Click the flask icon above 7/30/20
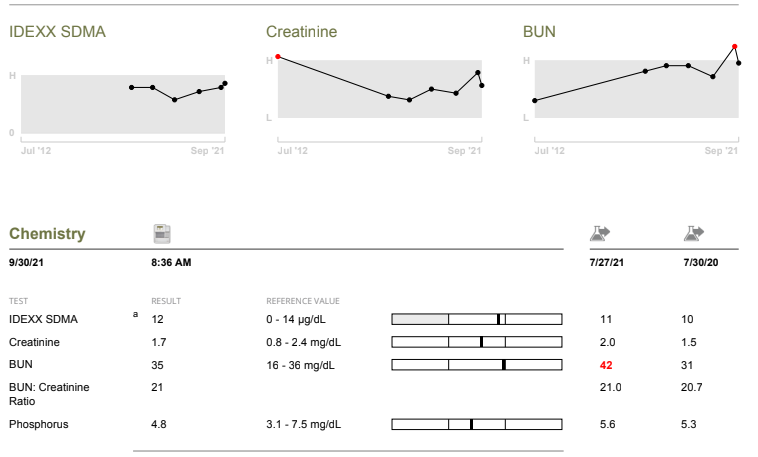The height and width of the screenshot is (457, 758). click(x=694, y=233)
